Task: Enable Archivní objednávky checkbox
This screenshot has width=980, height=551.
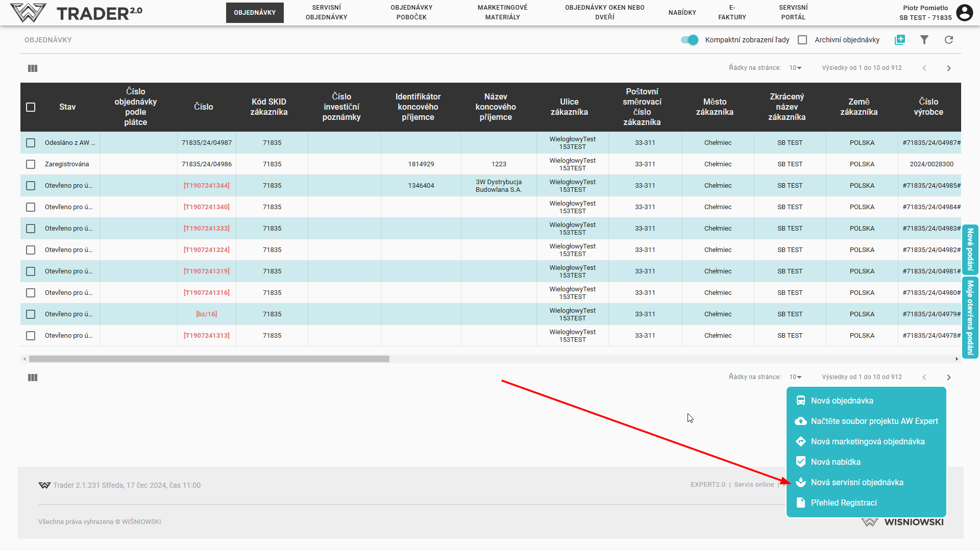Action: [802, 40]
